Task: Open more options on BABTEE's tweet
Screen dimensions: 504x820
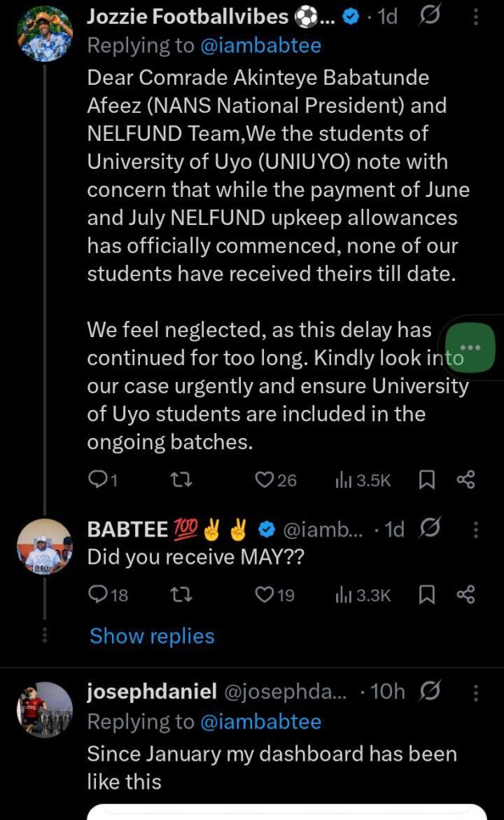Action: (x=475, y=529)
